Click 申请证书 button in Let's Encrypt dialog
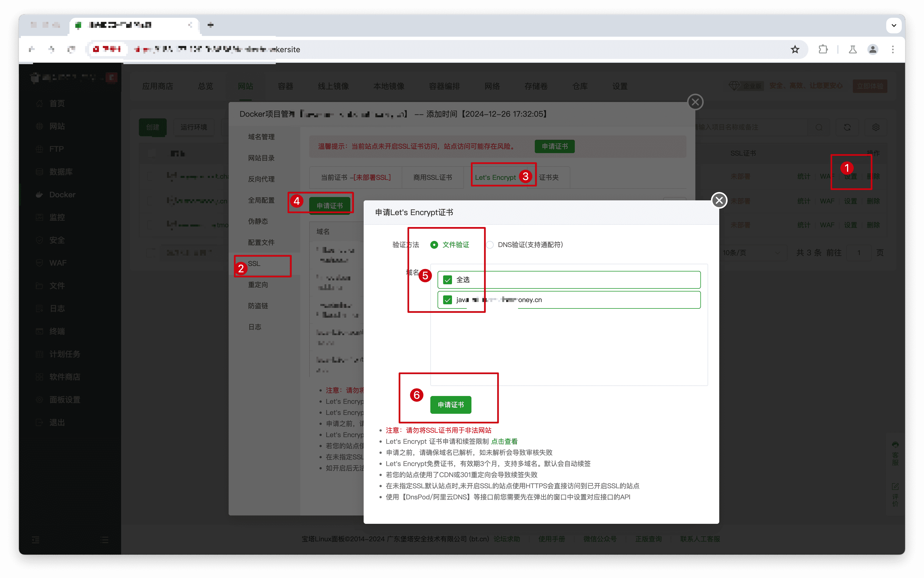Viewport: 924px width, 578px height. coord(451,404)
